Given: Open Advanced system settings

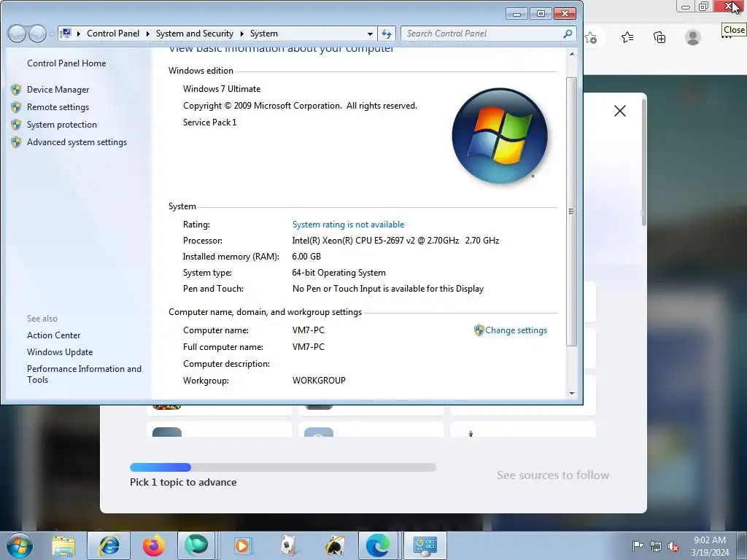Looking at the screenshot, I should pyautogui.click(x=77, y=142).
